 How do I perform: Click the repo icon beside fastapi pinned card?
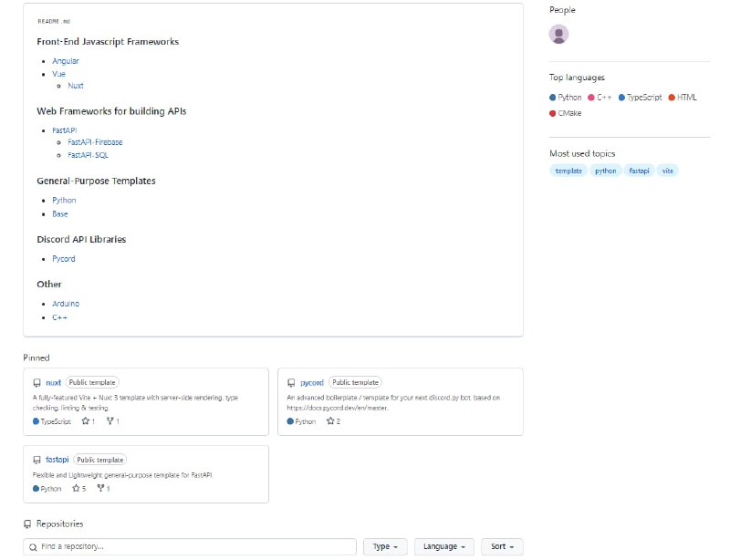(36, 460)
